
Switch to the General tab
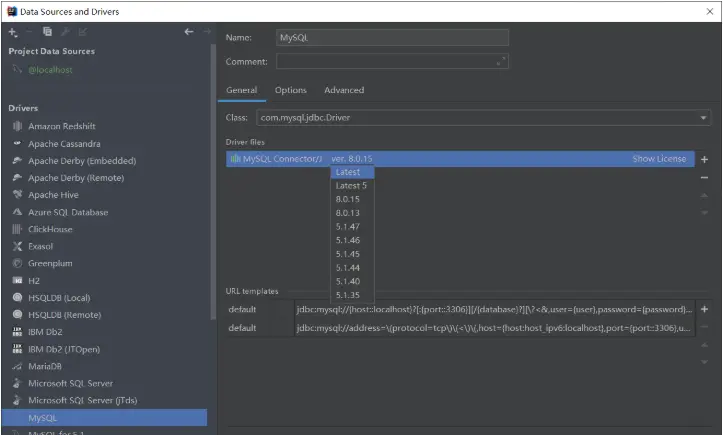pyautogui.click(x=242, y=90)
